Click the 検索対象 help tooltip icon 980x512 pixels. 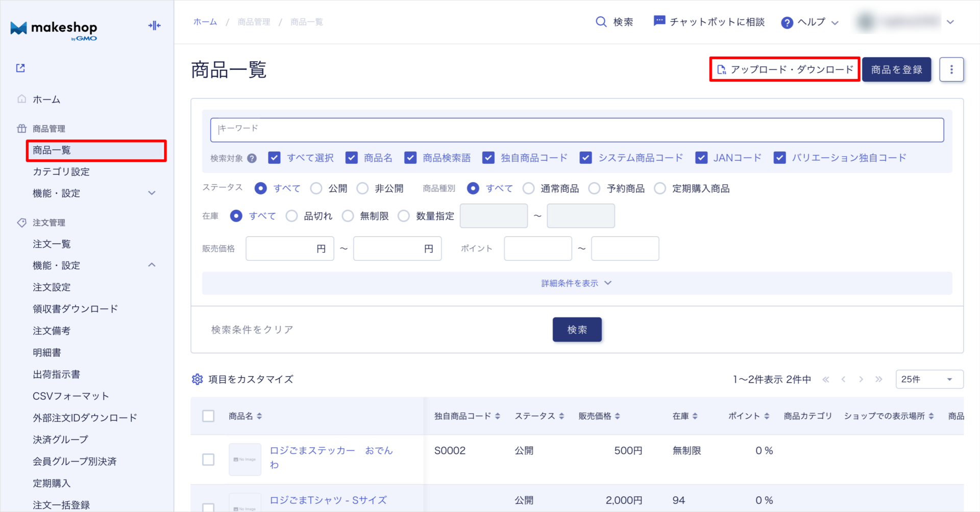[x=252, y=158]
